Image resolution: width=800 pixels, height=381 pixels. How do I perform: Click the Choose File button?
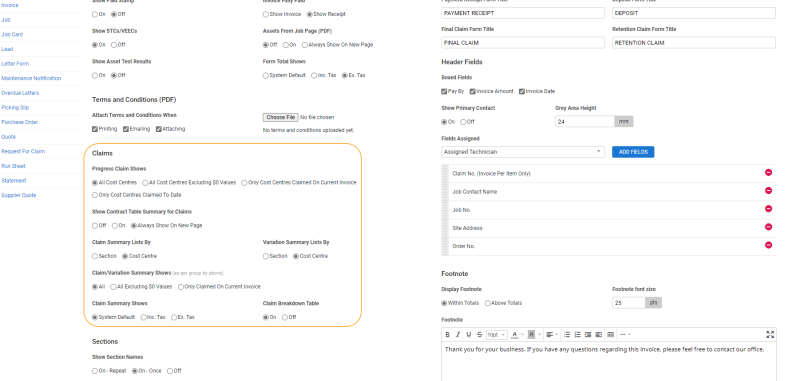[281, 117]
